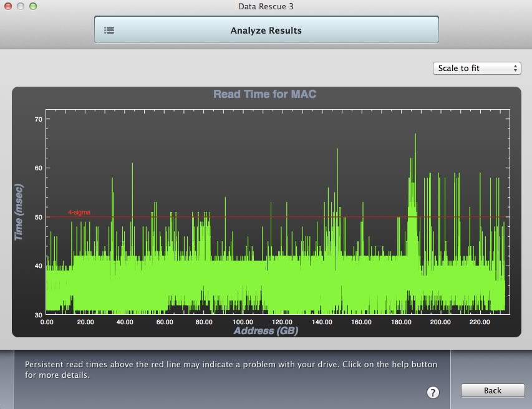Click the 180.00 x-axis value

click(x=401, y=322)
